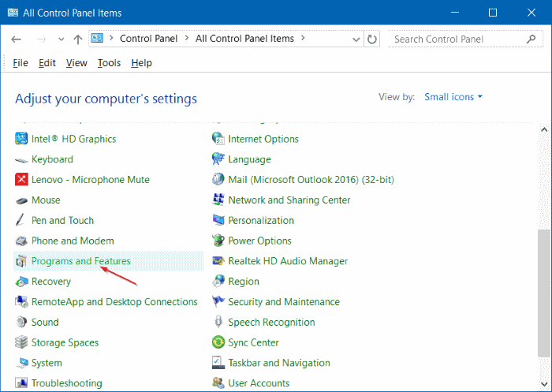The width and height of the screenshot is (552, 392).
Task: Click the User Accounts icon
Action: click(x=218, y=383)
